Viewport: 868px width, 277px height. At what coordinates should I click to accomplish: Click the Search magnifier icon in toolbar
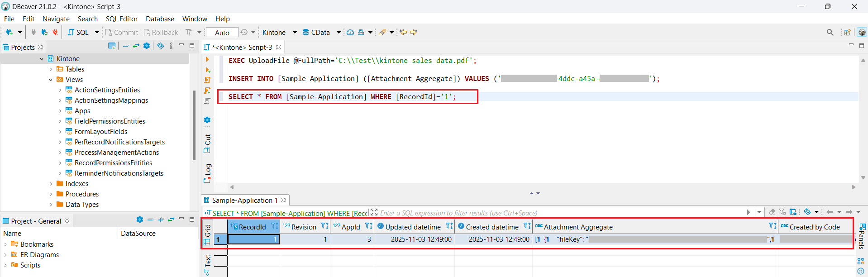[x=830, y=32]
